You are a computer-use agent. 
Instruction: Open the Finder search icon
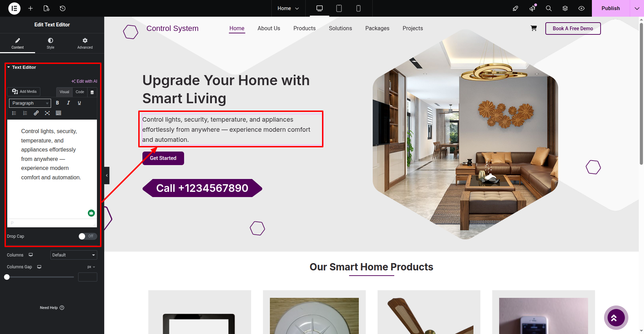point(549,8)
